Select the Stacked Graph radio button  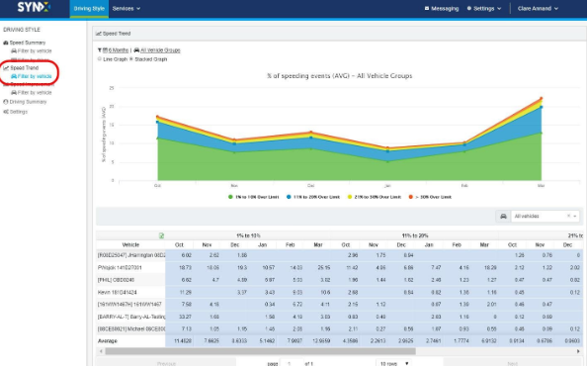tap(131, 59)
